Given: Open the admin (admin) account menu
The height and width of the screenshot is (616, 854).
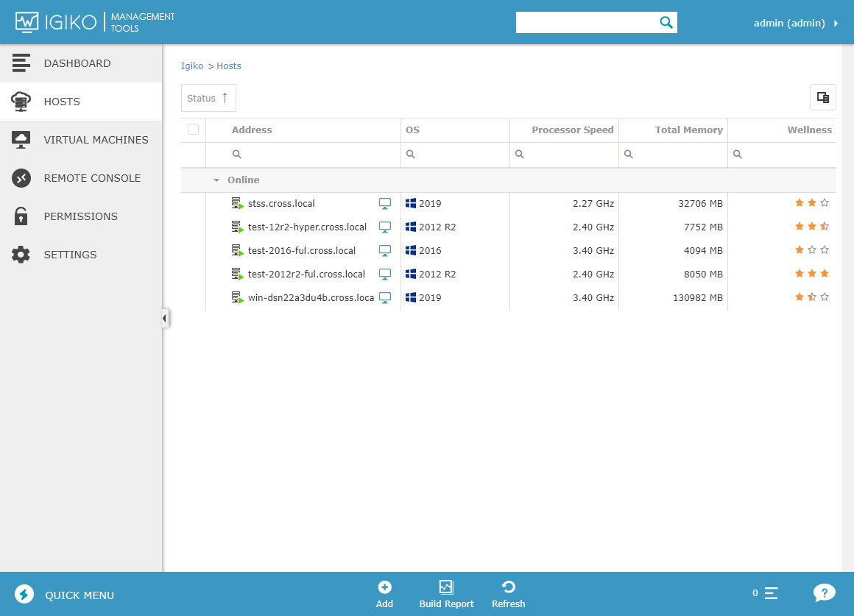Looking at the screenshot, I should pos(795,22).
